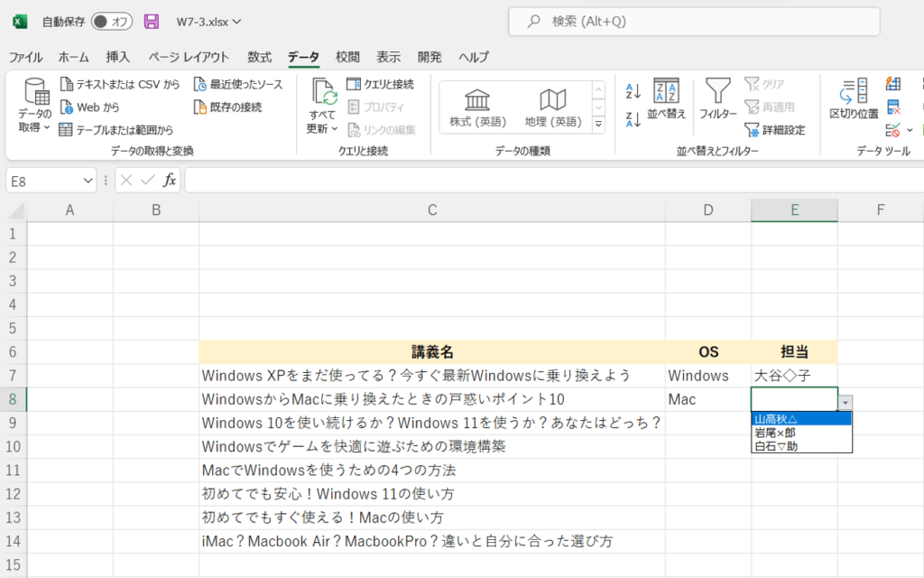924x578 pixels.
Task: Click the クリア filter button
Action: tap(764, 84)
